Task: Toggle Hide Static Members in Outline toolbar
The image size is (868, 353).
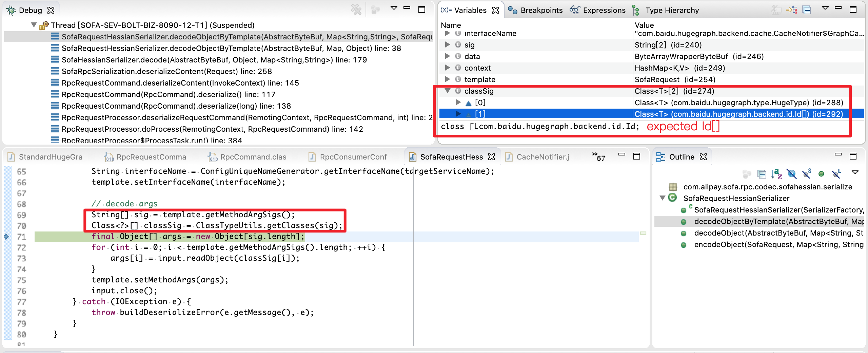Action: click(x=807, y=174)
